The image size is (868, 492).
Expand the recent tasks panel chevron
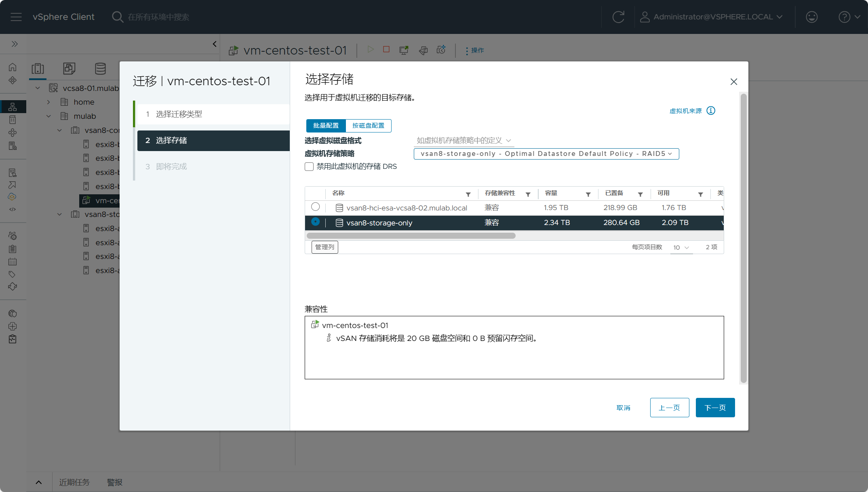tap(39, 482)
